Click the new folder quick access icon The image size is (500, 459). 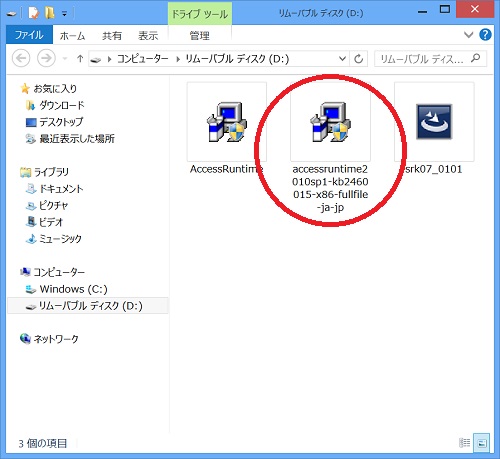pyautogui.click(x=50, y=13)
